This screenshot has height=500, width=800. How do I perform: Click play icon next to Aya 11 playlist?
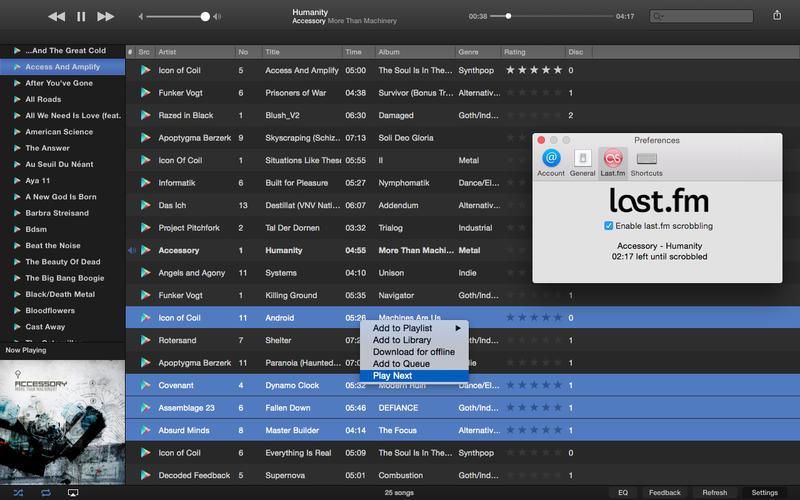(17, 180)
